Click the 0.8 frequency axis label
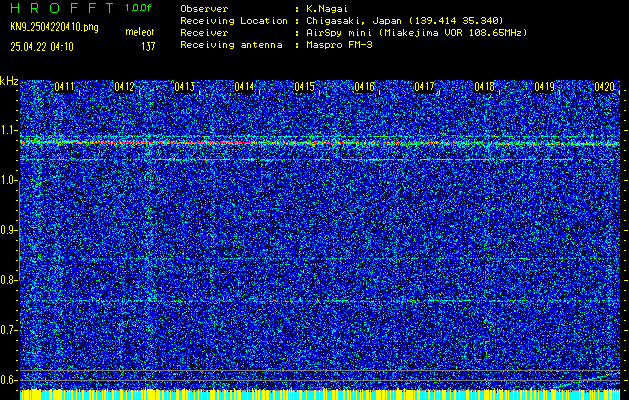The image size is (629, 400). coord(8,280)
